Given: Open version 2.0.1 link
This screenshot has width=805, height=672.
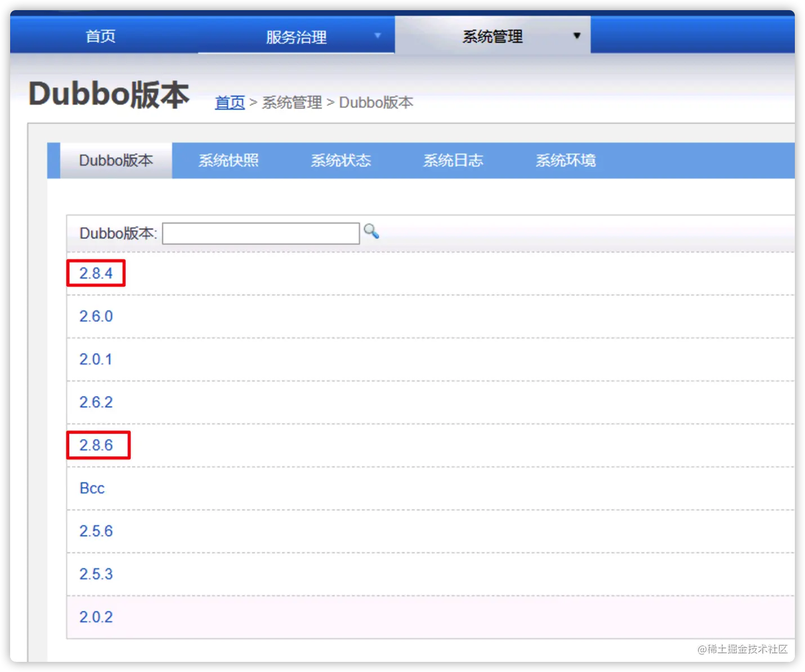Looking at the screenshot, I should click(96, 359).
